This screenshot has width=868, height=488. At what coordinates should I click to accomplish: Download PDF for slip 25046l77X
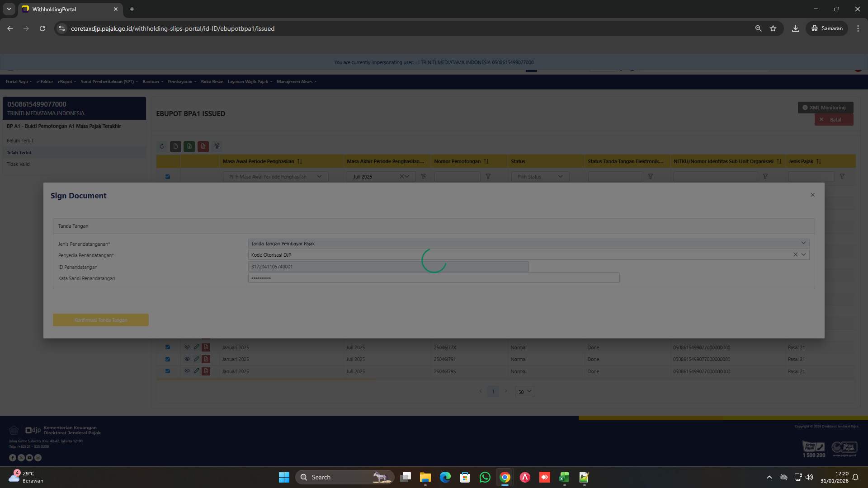pos(206,347)
